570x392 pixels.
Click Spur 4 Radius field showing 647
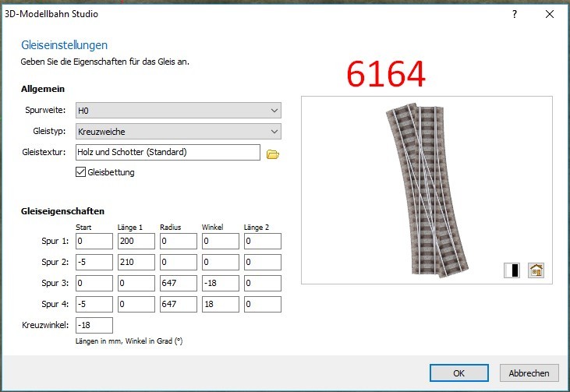point(179,305)
